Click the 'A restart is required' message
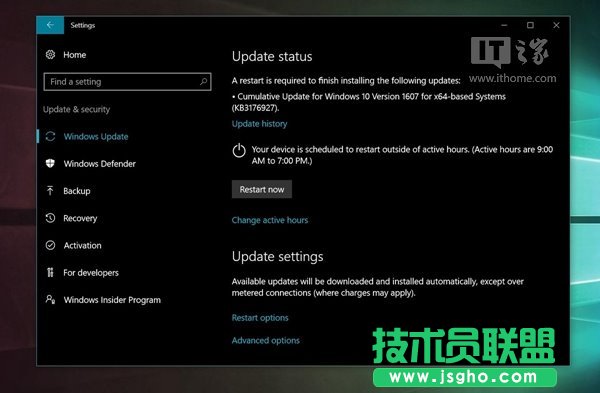This screenshot has width=600, height=393. click(346, 81)
